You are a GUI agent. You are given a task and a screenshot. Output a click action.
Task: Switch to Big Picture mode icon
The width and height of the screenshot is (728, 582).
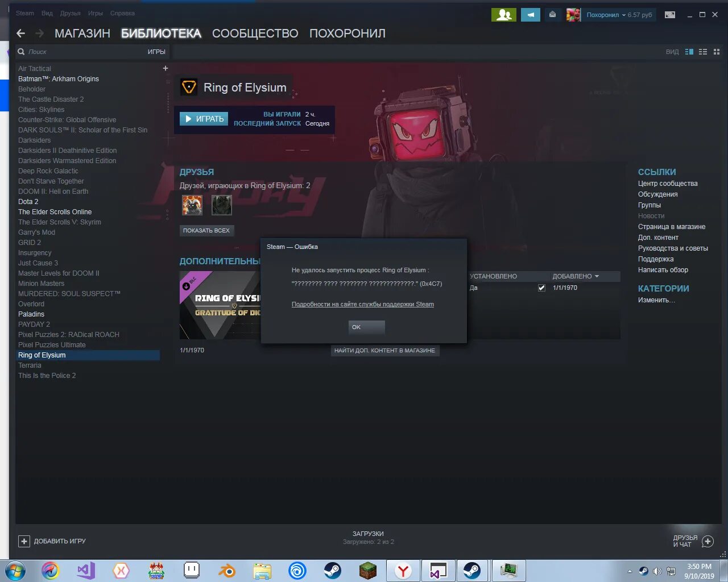point(670,15)
